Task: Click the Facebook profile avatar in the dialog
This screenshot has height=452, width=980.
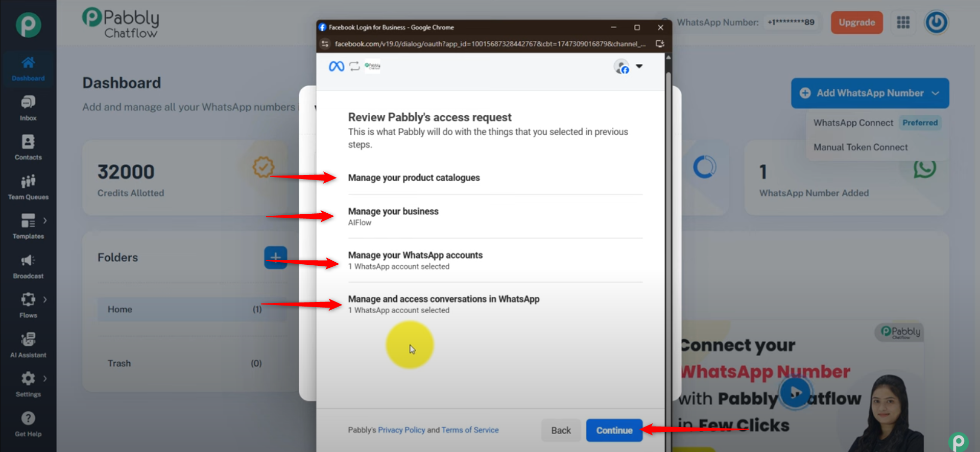Action: (622, 66)
